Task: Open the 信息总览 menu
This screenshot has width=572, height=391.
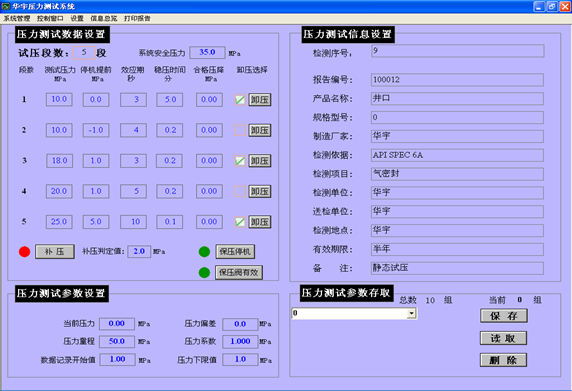Action: [104, 18]
